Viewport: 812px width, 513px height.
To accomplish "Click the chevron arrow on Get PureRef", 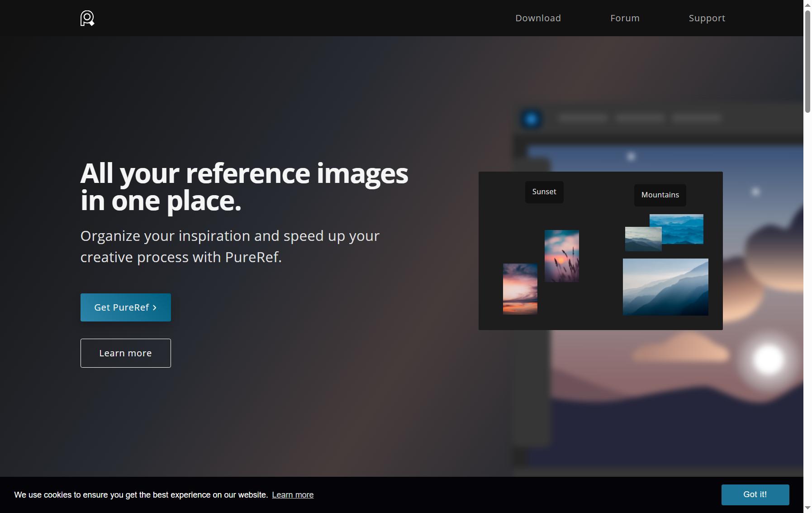I will coord(155,307).
